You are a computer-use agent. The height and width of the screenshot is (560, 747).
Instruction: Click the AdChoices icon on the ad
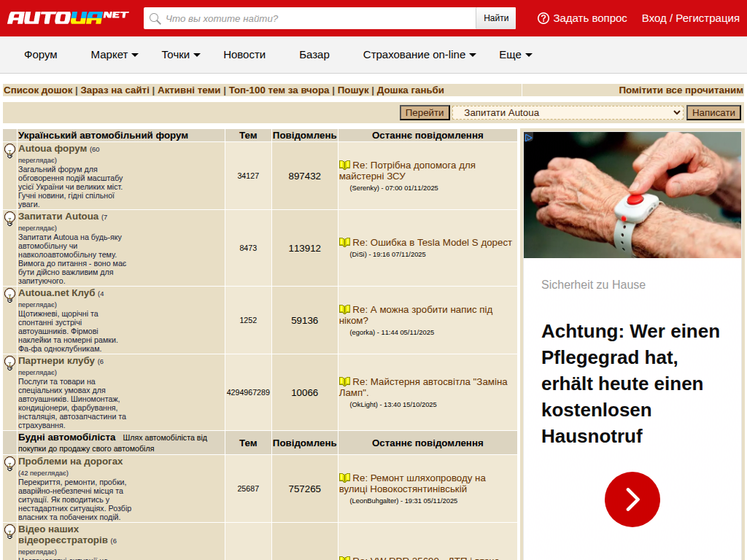tap(529, 137)
